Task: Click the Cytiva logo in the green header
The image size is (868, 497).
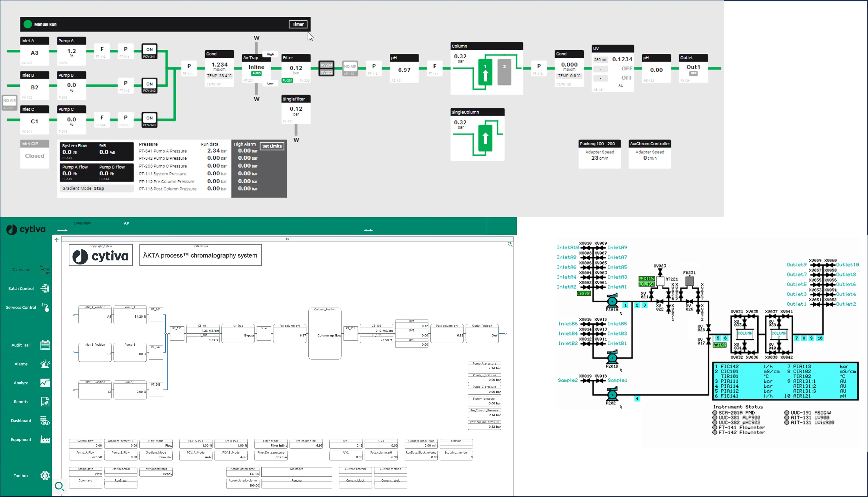Action: 26,229
